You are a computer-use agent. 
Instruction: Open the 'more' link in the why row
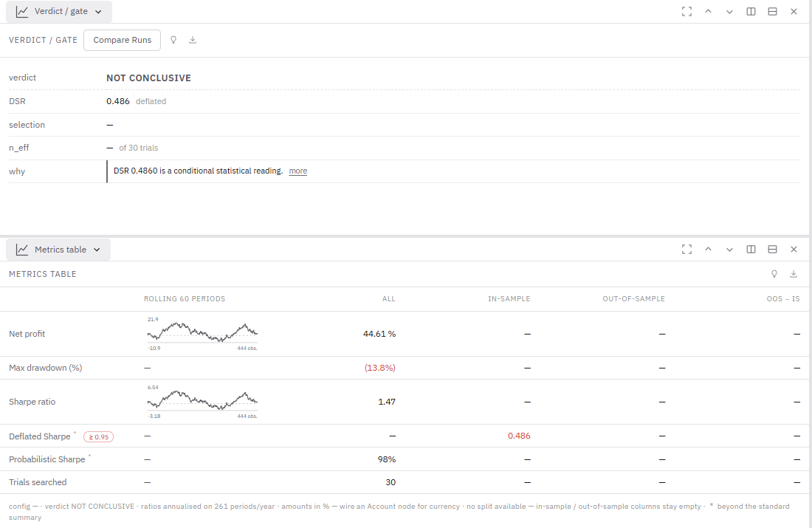pyautogui.click(x=297, y=171)
